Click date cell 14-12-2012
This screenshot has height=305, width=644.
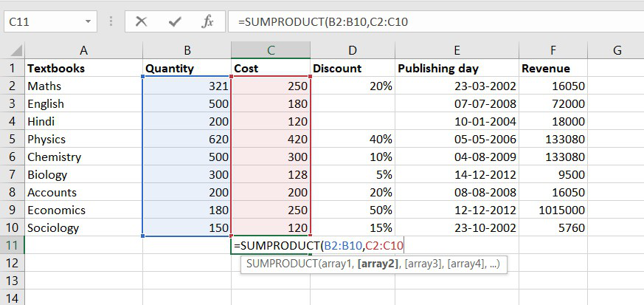tap(457, 174)
